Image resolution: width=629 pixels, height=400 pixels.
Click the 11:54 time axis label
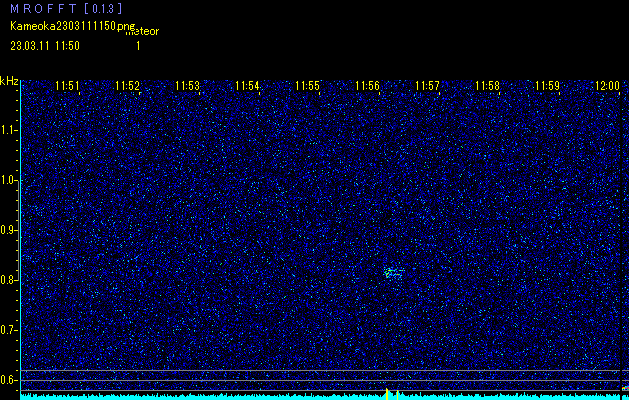pyautogui.click(x=248, y=86)
